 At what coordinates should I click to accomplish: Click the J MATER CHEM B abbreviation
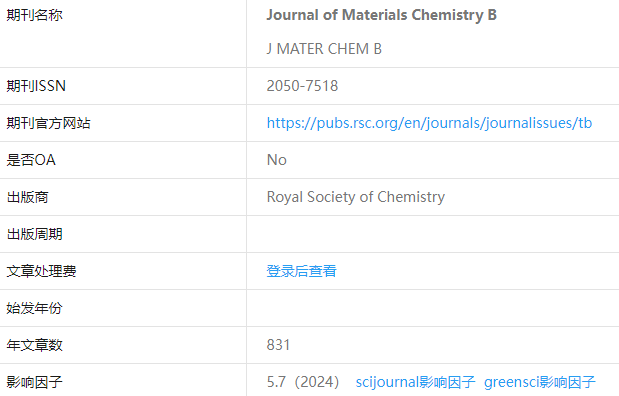pos(324,49)
